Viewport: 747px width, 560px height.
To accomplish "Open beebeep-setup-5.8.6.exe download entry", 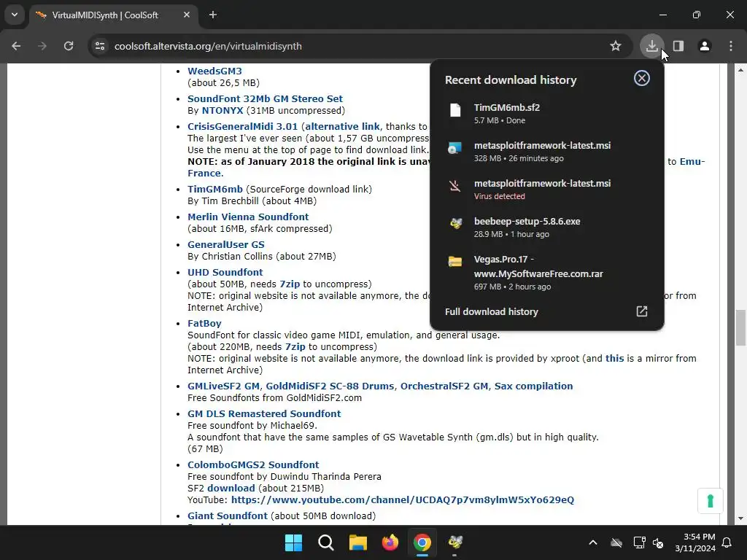I will coord(546,227).
